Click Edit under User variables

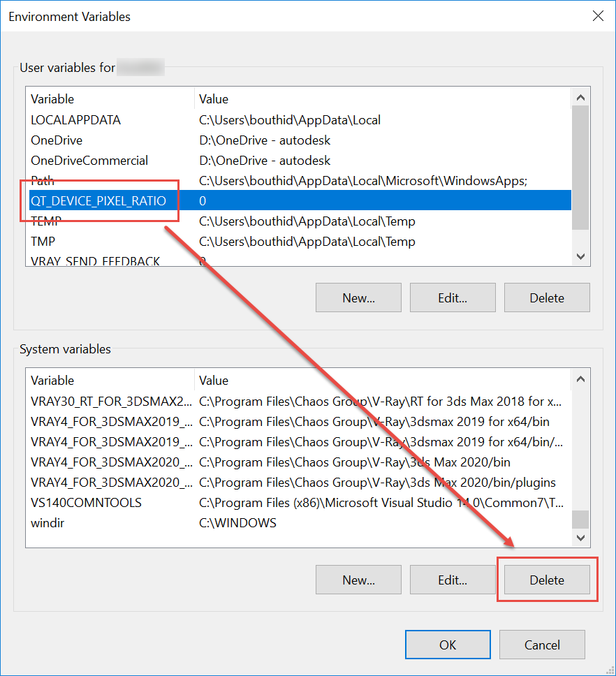(x=453, y=297)
